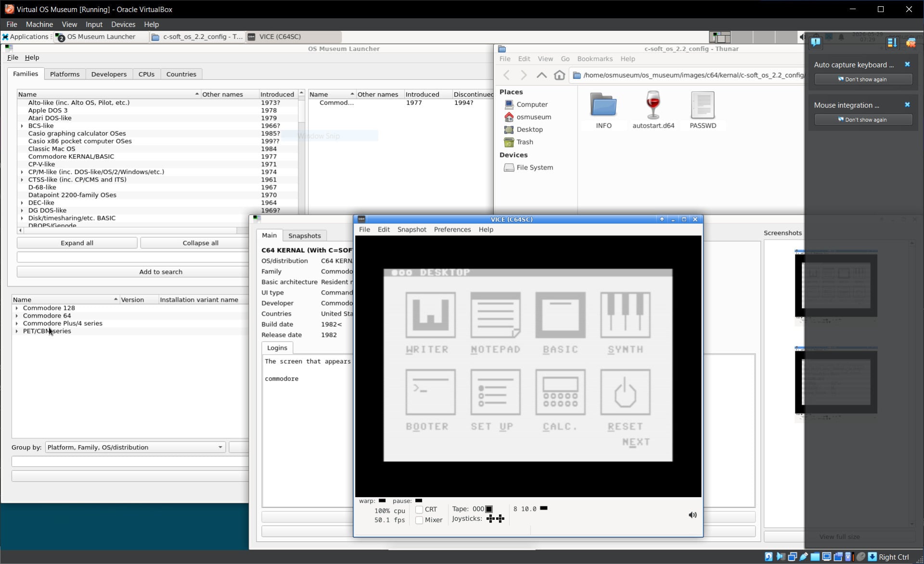Click the Thunar path location field
924x564 pixels.
click(x=688, y=75)
